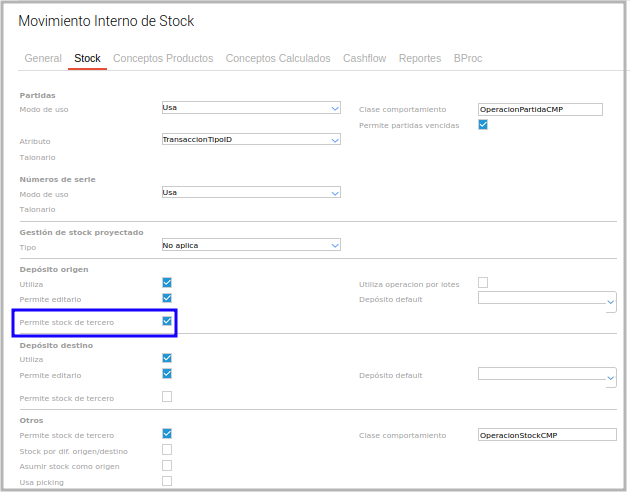Screen dimensions: 630x496
Task: Open the Conceptos Productos tab
Action: point(163,59)
